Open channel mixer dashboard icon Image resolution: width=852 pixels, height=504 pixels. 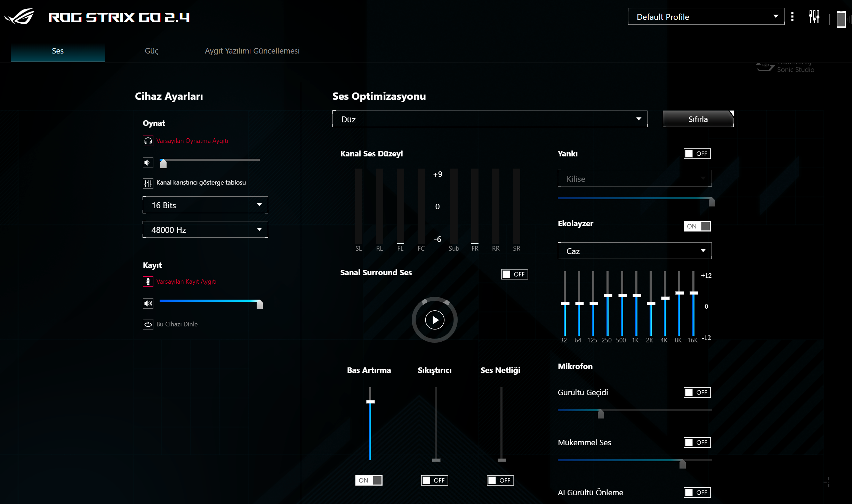tap(148, 183)
